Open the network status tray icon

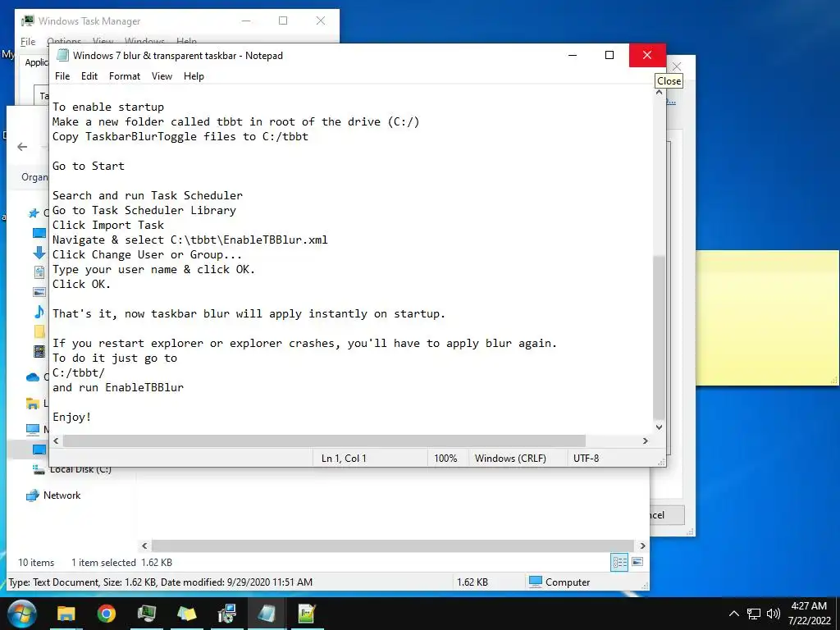[x=754, y=614]
